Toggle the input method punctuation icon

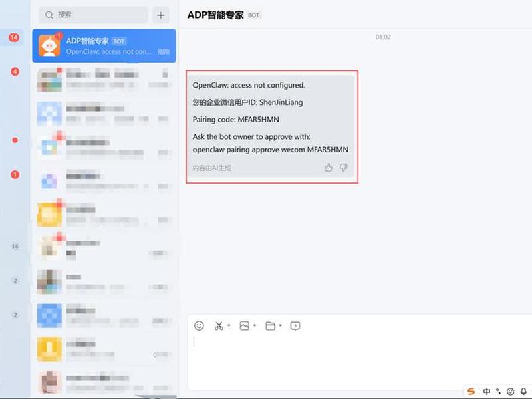[498, 392]
